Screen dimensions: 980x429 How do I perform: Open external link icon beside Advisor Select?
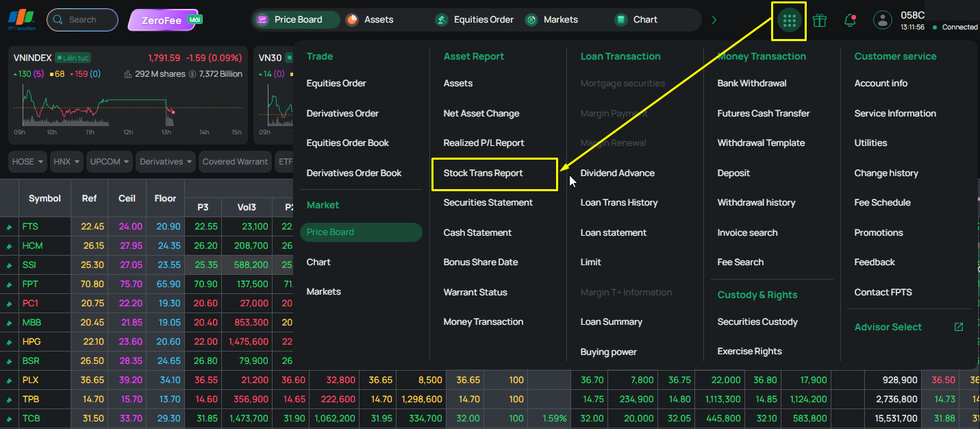[959, 327]
